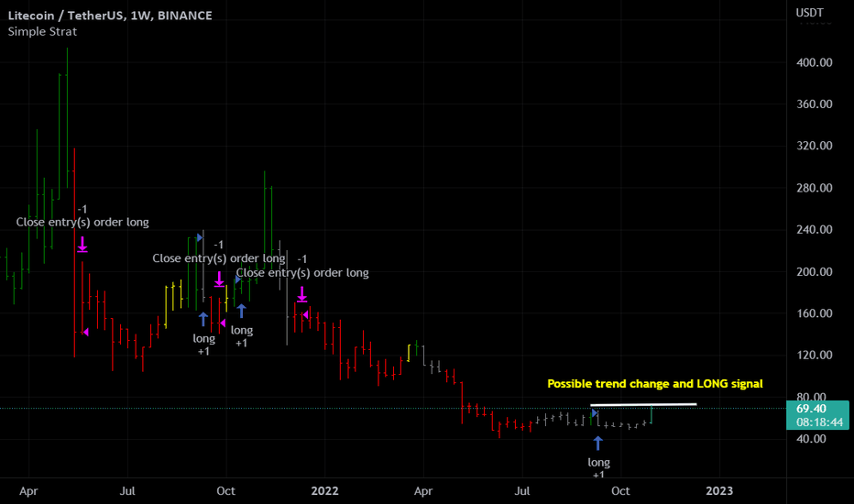Click the 200.00 price axis label

click(x=815, y=272)
